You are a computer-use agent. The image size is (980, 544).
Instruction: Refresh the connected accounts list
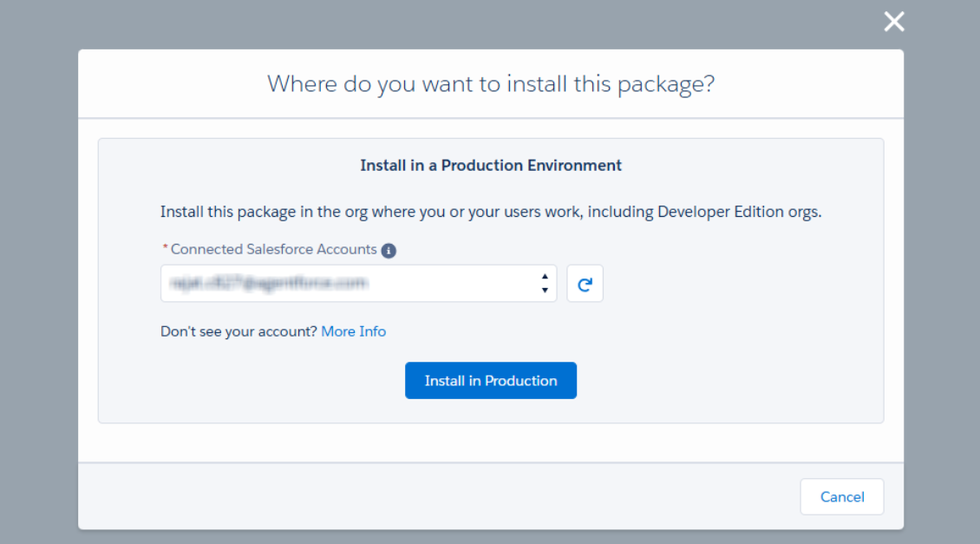585,284
